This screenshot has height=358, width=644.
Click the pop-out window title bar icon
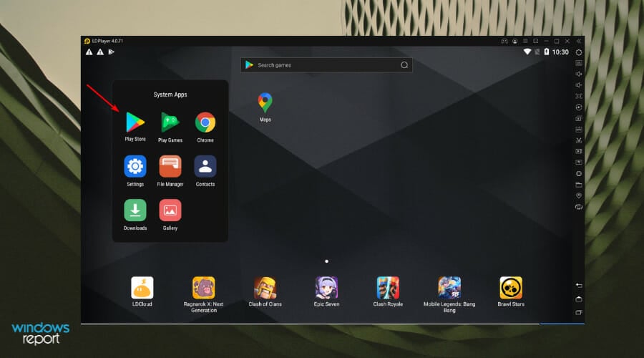click(x=535, y=41)
